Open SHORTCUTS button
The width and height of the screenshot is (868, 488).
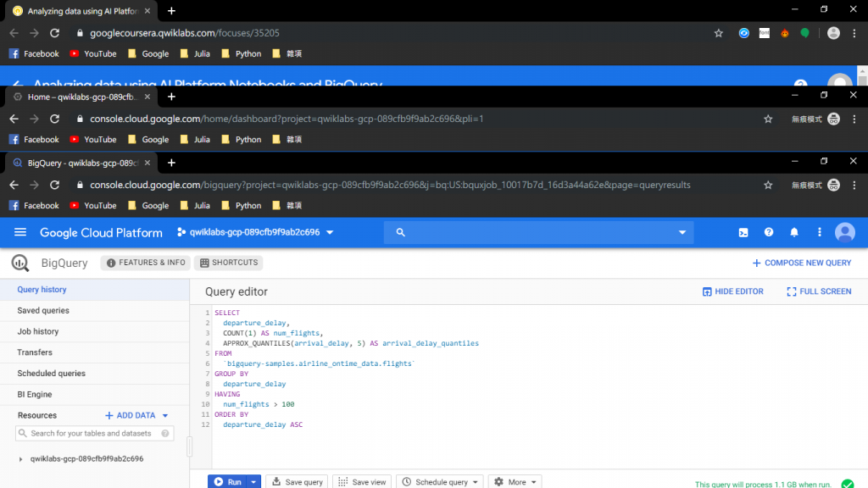click(229, 263)
